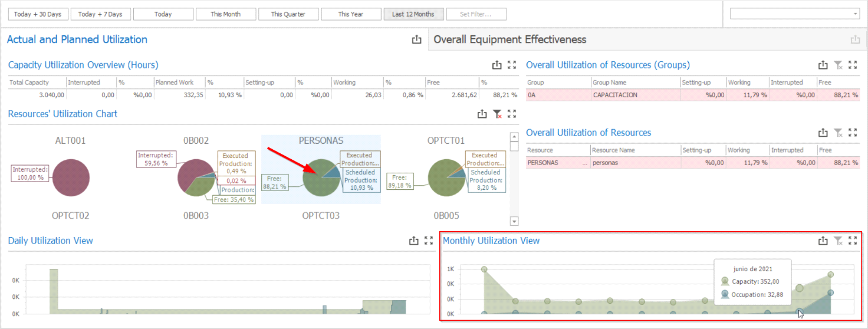Export the Overall Utilization of Resources (Groups) grid
The image size is (868, 329).
click(x=823, y=65)
